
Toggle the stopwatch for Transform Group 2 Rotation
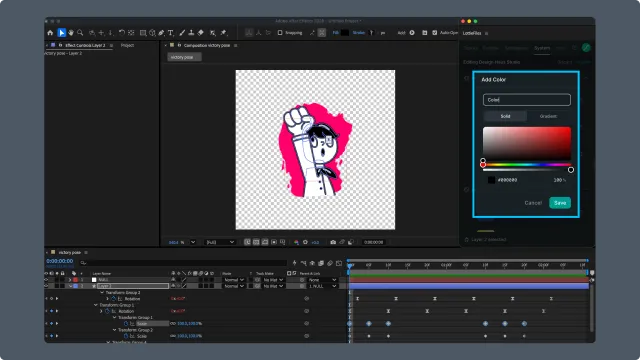pyautogui.click(x=113, y=299)
